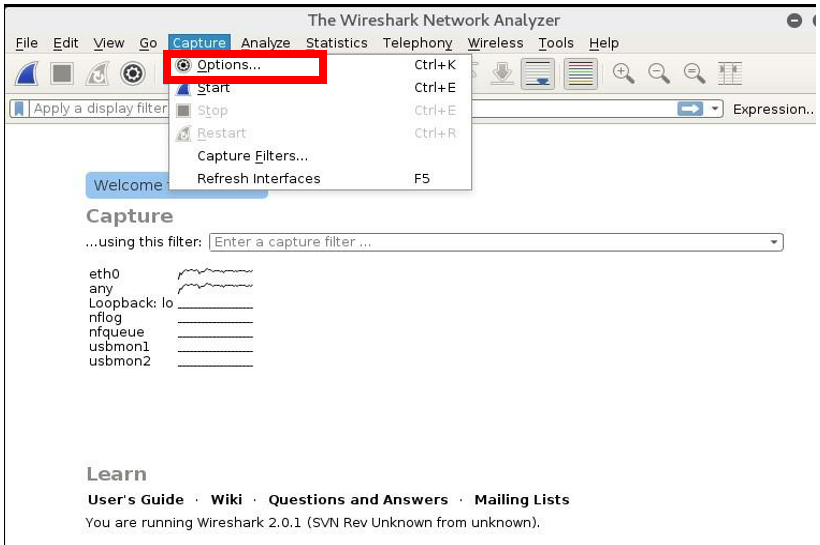This screenshot has width=820, height=545.
Task: Select Start in the Capture menu
Action: (x=320, y=87)
